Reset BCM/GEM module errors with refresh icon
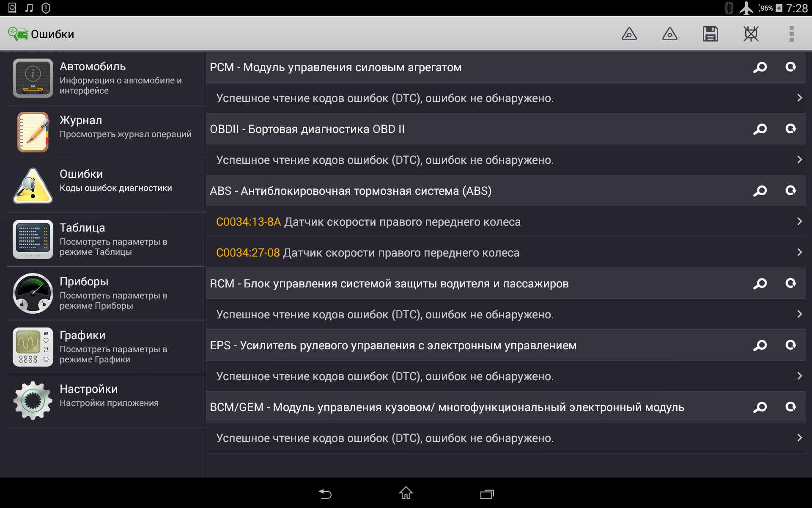This screenshot has width=812, height=508. pos(790,407)
